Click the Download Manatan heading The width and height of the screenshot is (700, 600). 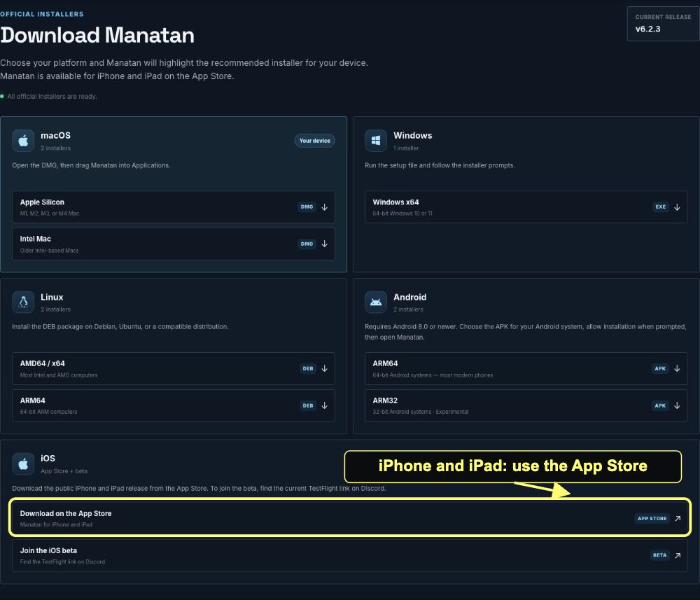coord(97,35)
